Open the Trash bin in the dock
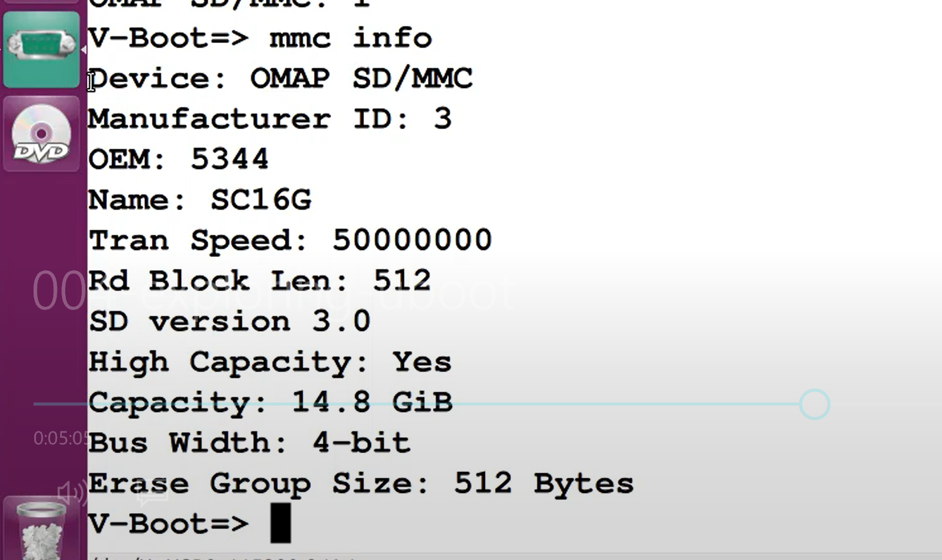Viewport: 942px width, 560px height. [x=41, y=529]
